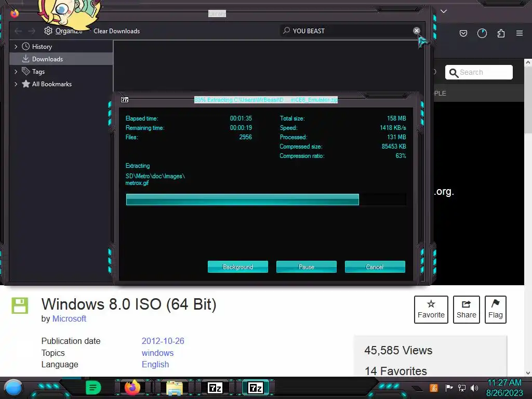Screen dimensions: 532x399
Task: Select Downloads in Library sidebar
Action: tap(47, 59)
